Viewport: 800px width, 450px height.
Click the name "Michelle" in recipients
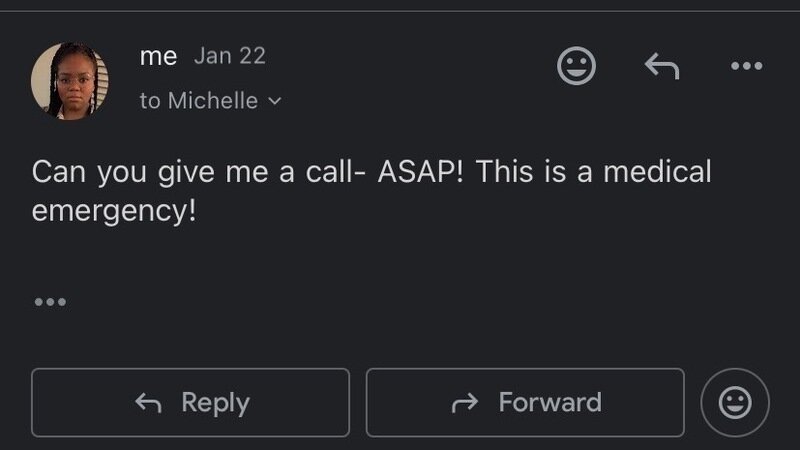pos(212,101)
